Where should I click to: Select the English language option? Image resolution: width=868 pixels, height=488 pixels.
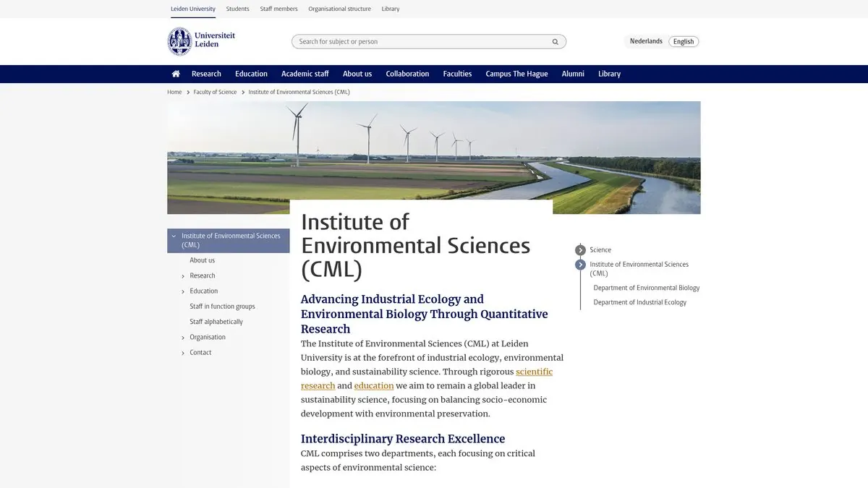[x=684, y=41]
